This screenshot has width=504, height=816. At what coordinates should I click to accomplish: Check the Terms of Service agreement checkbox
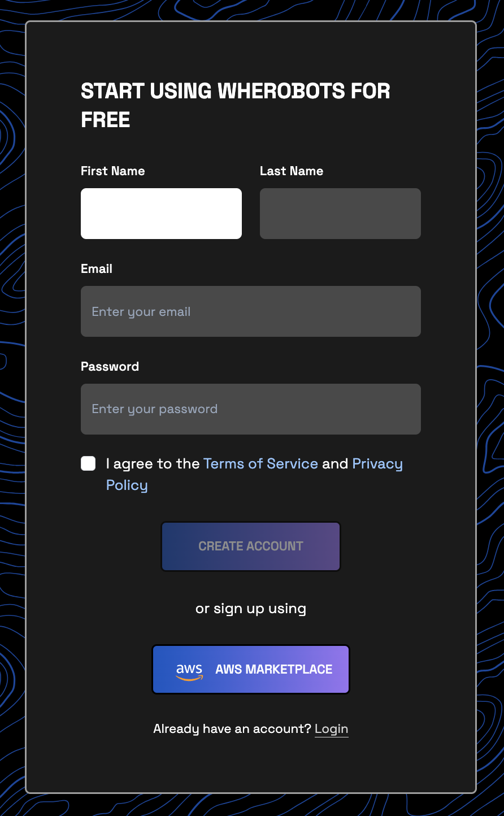[x=88, y=463]
